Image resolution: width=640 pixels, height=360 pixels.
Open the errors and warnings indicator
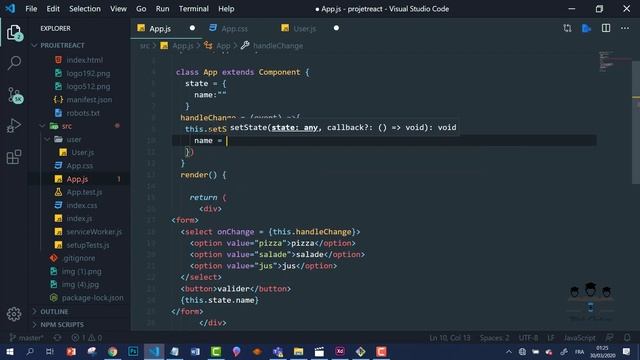[87, 338]
